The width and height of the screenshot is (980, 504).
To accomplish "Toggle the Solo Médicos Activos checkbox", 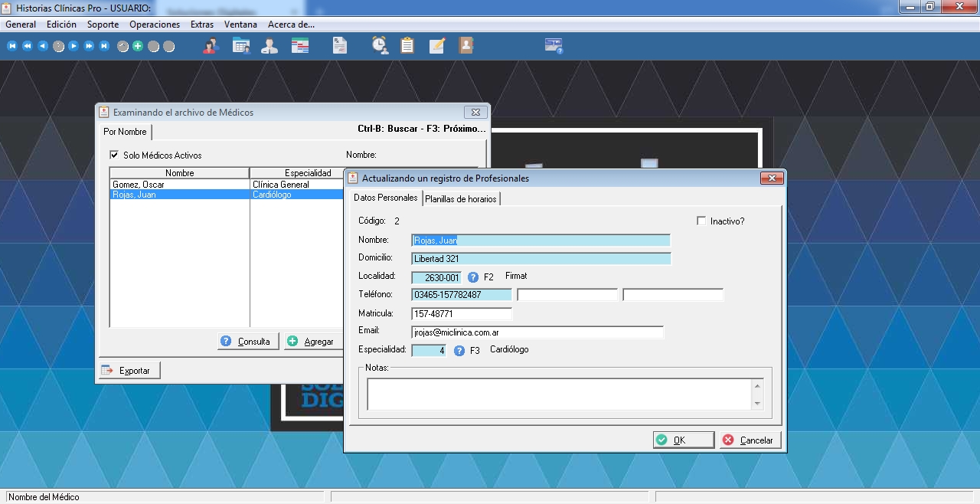I will [x=115, y=155].
